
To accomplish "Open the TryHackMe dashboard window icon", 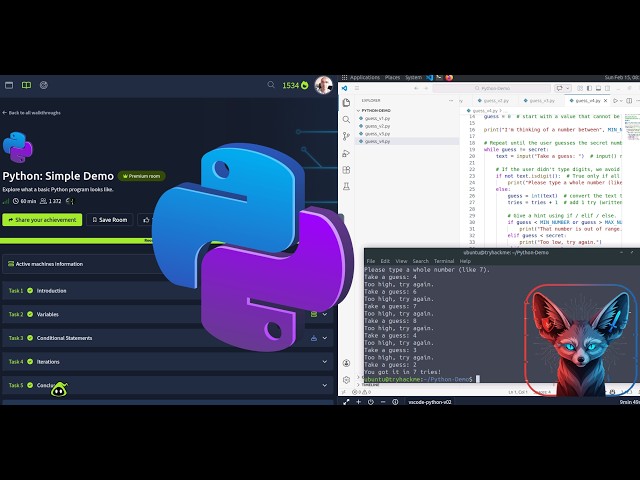I will click(9, 85).
